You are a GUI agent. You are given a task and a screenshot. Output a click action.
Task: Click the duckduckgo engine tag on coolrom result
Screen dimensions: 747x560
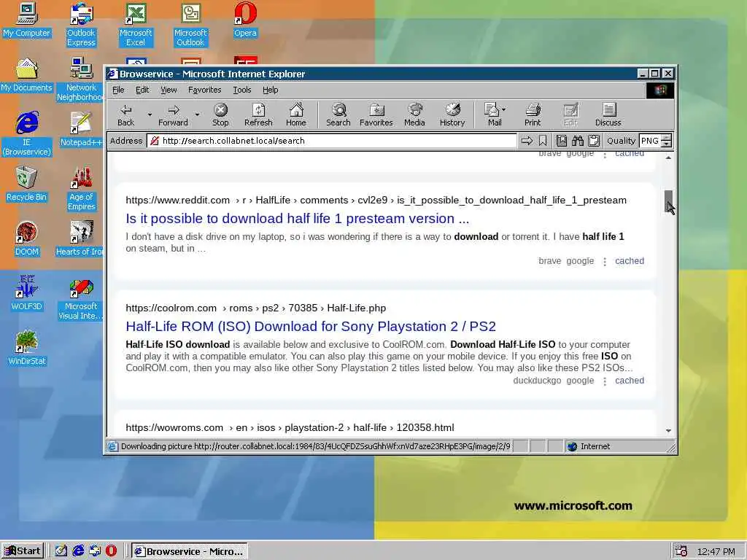click(537, 381)
